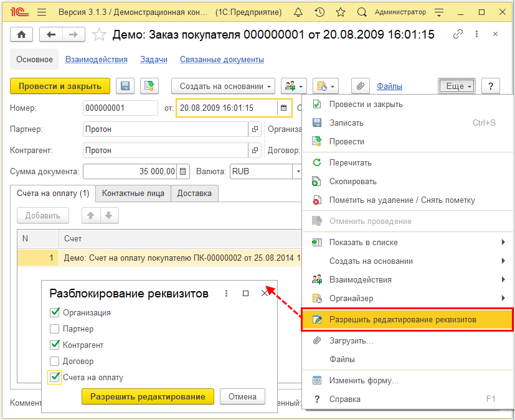Image resolution: width=515 pixels, height=420 pixels.
Task: Toggle Счета на оплату checkbox
Action: point(55,377)
